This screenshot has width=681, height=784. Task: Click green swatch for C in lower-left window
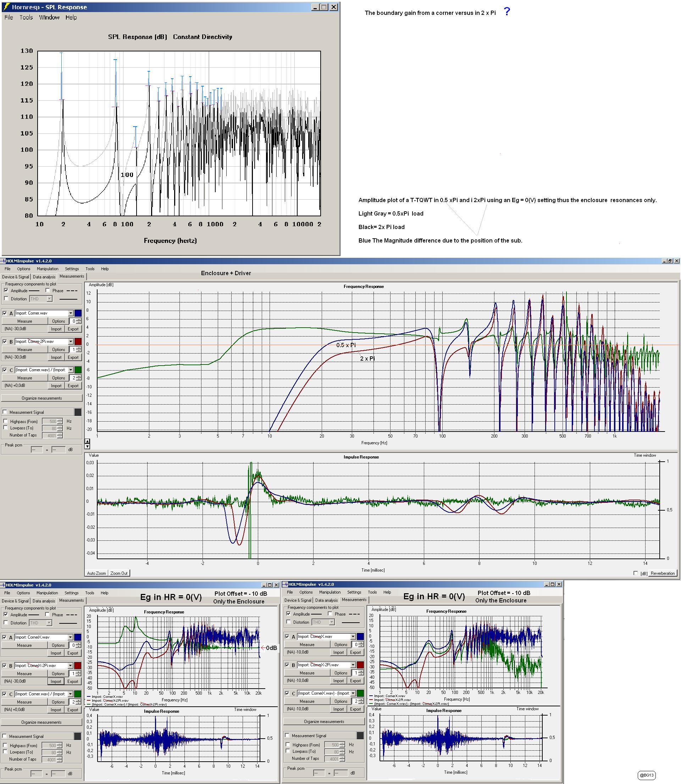(78, 694)
